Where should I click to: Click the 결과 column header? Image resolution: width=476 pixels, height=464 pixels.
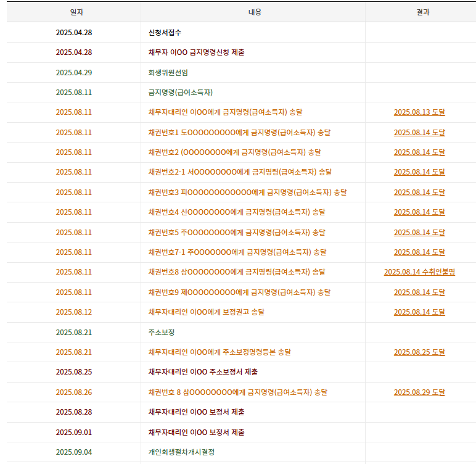coord(423,12)
